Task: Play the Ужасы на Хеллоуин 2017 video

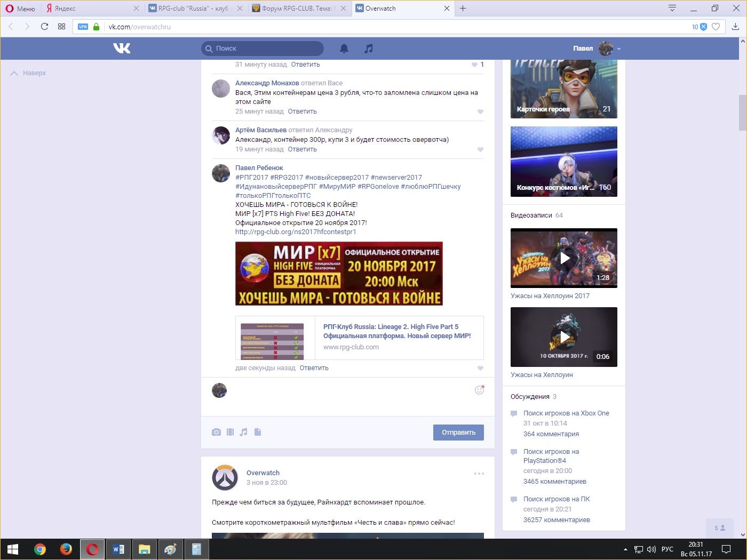Action: [x=564, y=258]
